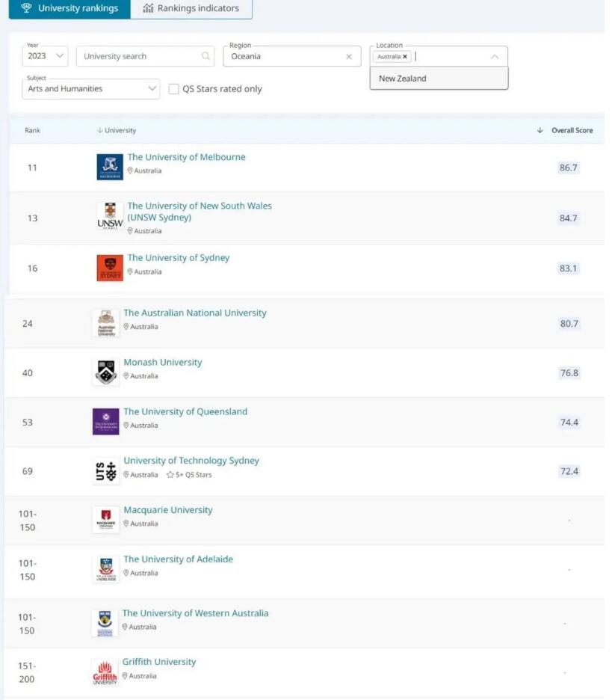This screenshot has height=700, width=612.
Task: Click the 80.7 overall score value
Action: click(569, 324)
